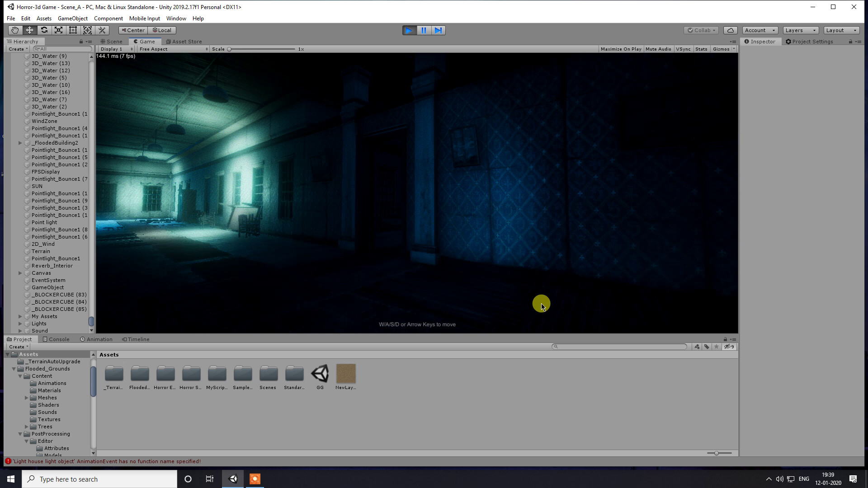
Task: Open Windows notification center
Action: coord(853,479)
